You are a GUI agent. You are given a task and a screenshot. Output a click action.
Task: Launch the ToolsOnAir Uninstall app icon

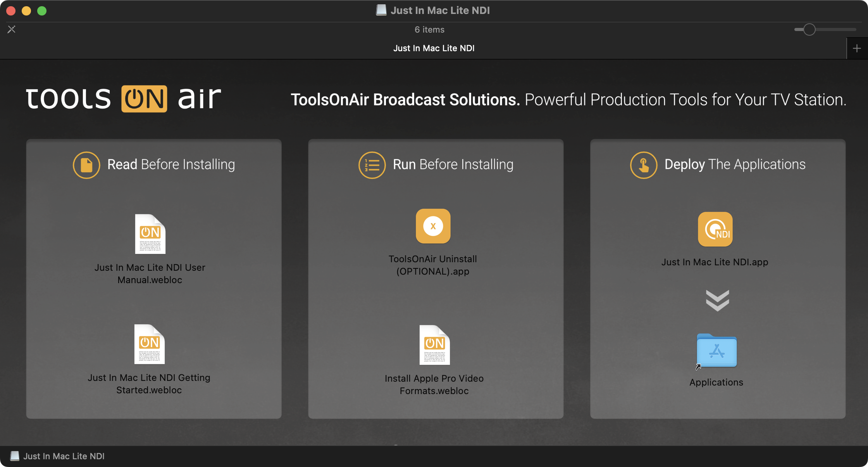pos(433,226)
